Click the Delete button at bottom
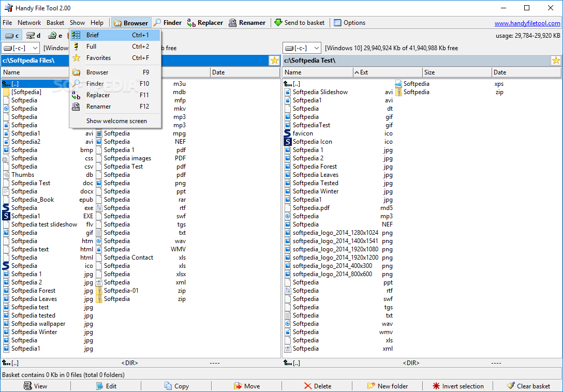The width and height of the screenshot is (563, 392). pyautogui.click(x=317, y=386)
